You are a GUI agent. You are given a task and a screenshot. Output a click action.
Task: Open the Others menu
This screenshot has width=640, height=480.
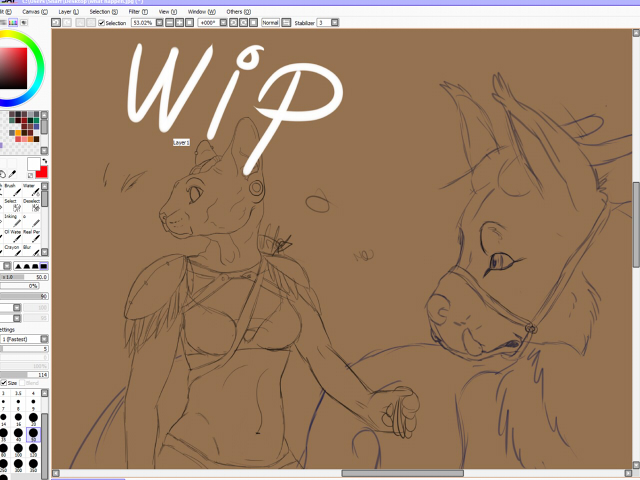tap(239, 12)
